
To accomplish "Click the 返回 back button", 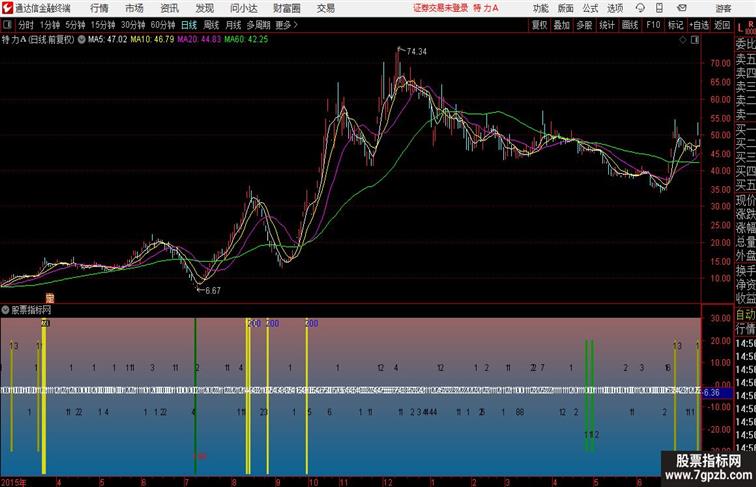I will (x=722, y=25).
